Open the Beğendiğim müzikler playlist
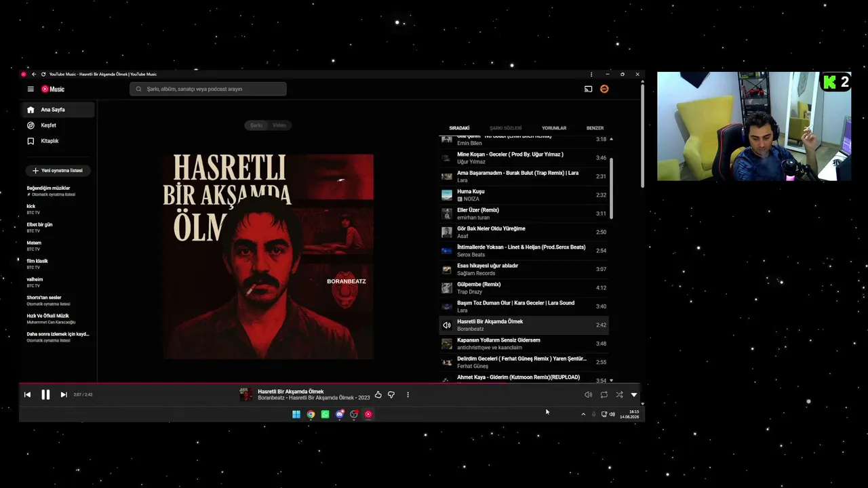This screenshot has height=488, width=868. point(58,191)
